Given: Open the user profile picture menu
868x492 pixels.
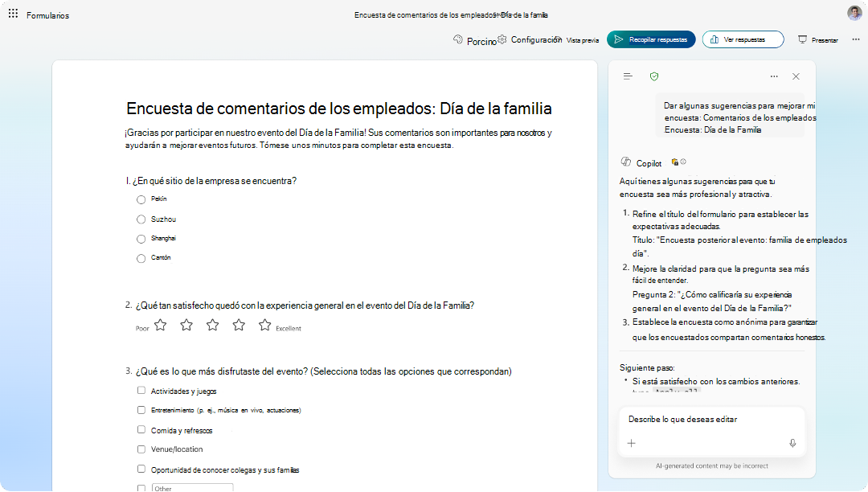Looking at the screenshot, I should coord(854,14).
